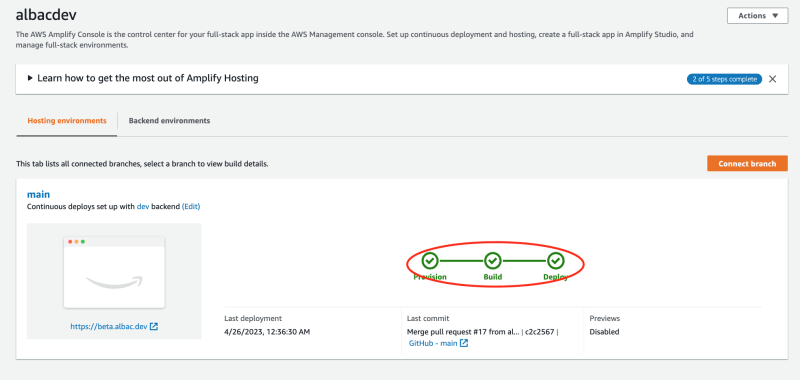
Task: Click the Deploy step checkmark icon
Action: [556, 261]
